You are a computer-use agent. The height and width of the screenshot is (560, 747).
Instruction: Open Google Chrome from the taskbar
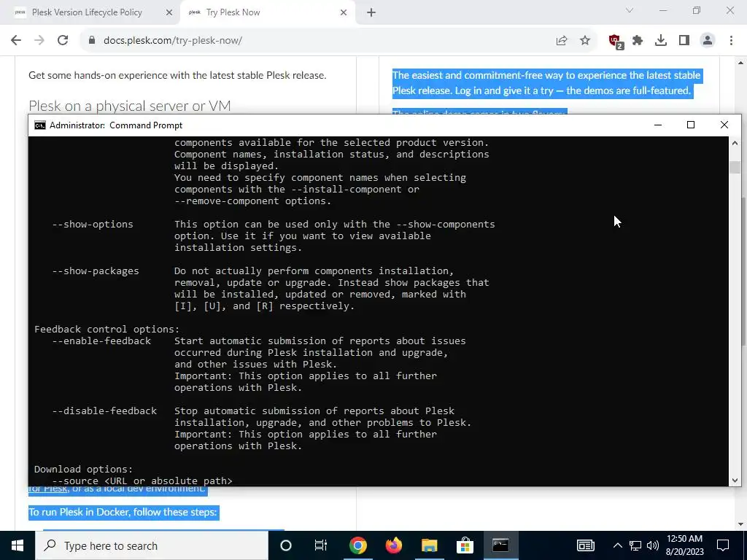pyautogui.click(x=357, y=545)
